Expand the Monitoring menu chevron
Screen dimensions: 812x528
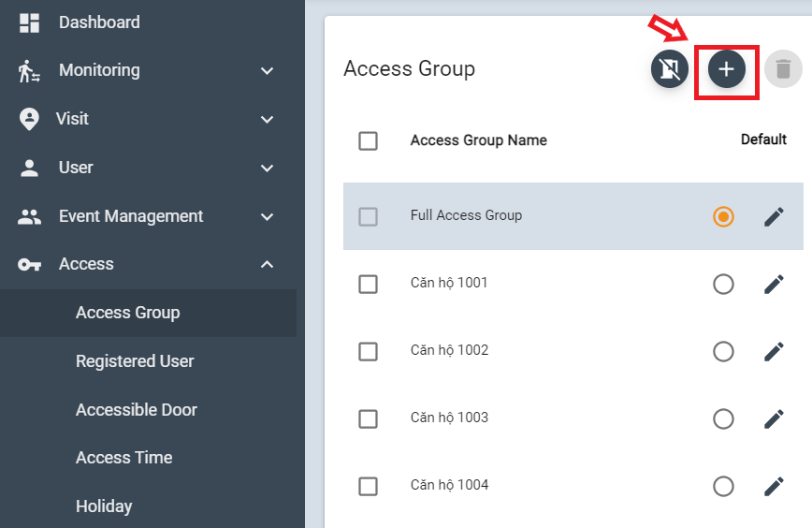267,71
